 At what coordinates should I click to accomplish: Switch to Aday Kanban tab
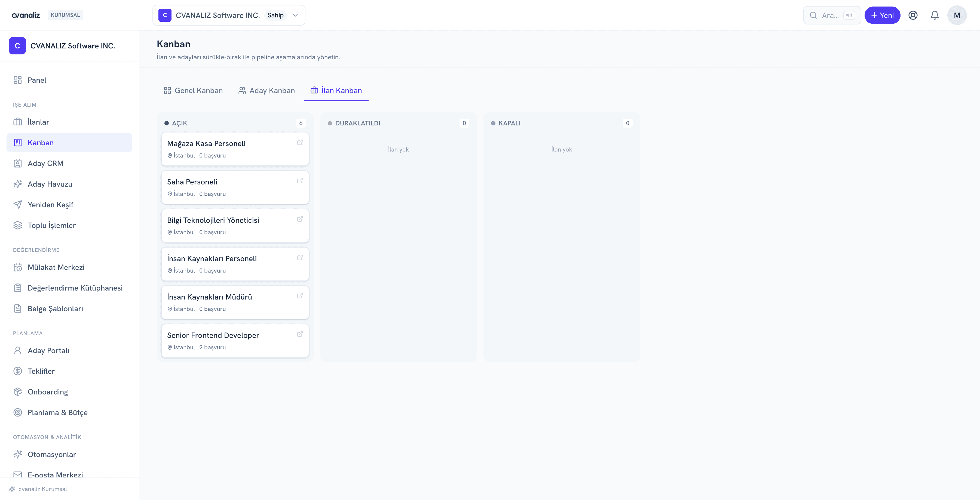point(266,91)
